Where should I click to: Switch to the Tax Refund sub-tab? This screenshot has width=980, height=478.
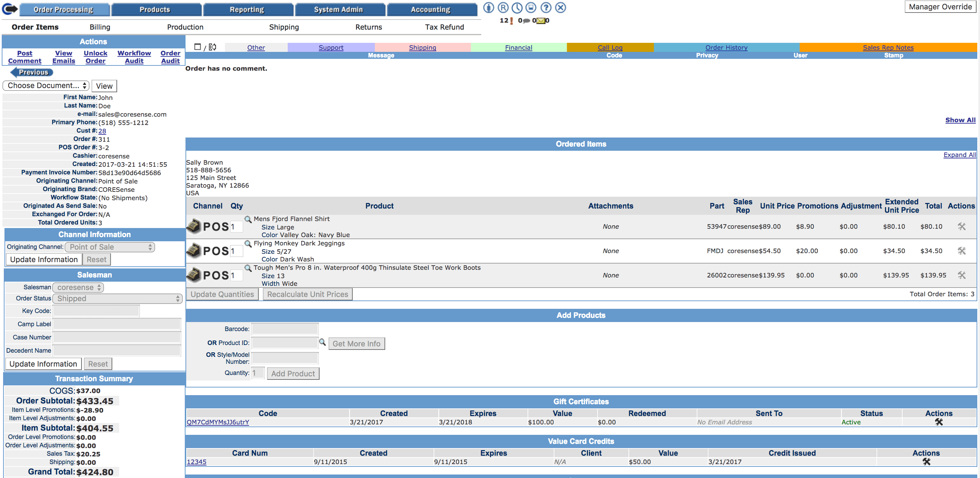coord(444,27)
